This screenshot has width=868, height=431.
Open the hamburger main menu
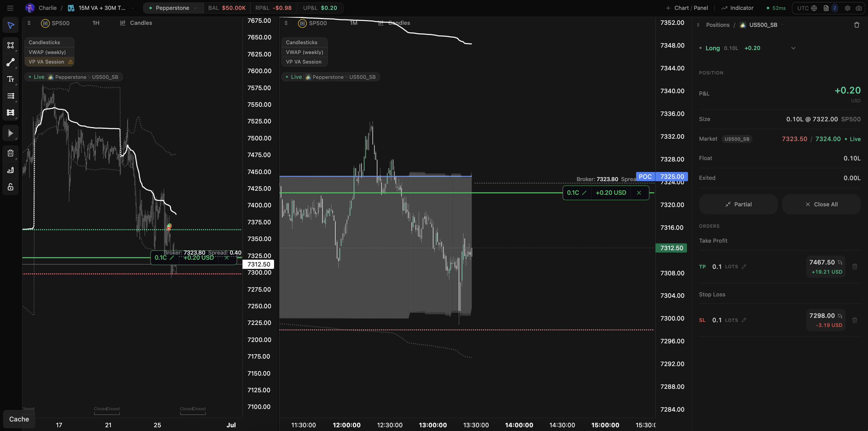pos(10,8)
